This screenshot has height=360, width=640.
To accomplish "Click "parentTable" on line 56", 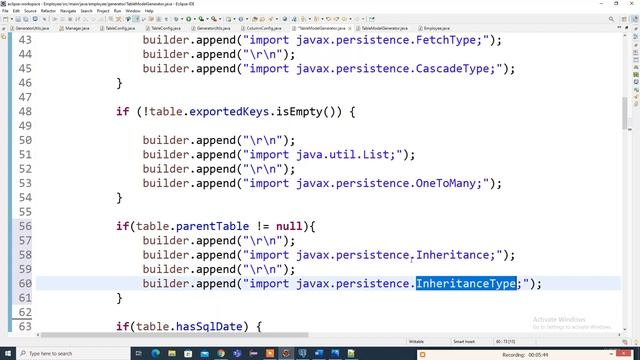I will [212, 226].
